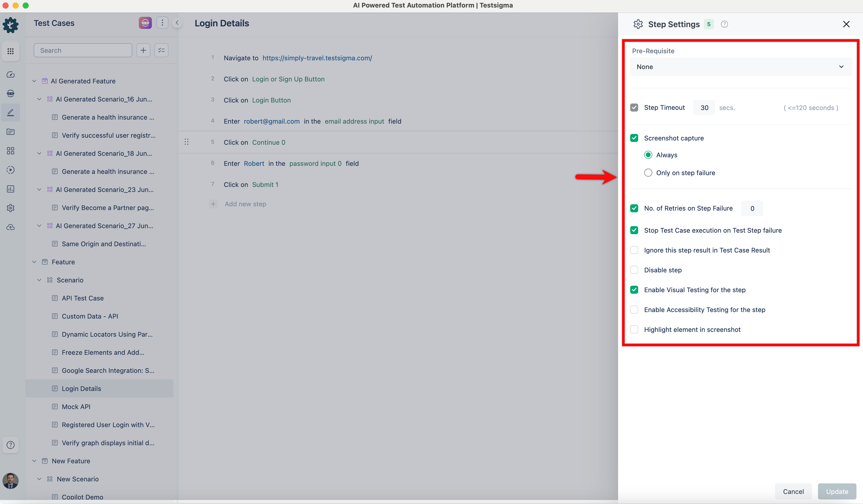Viewport: 863px width, 504px height.
Task: Open the Settings gear icon in left sidebar
Action: 11,208
